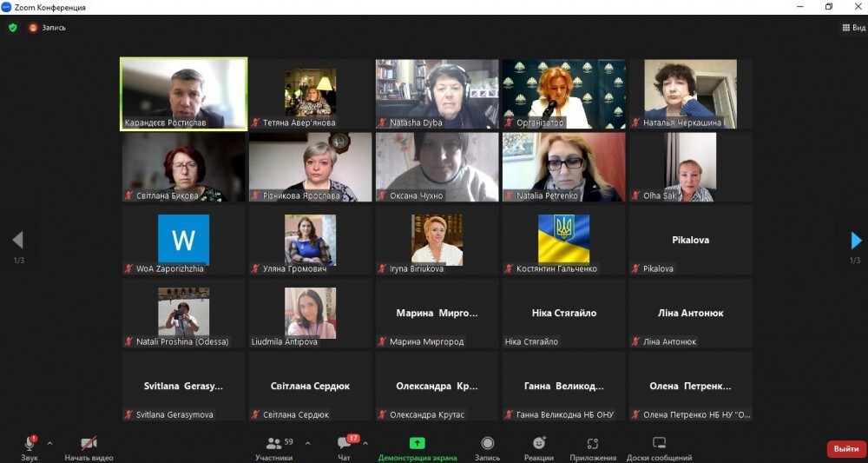Open the Chat panel icon
The width and height of the screenshot is (868, 463).
(345, 443)
